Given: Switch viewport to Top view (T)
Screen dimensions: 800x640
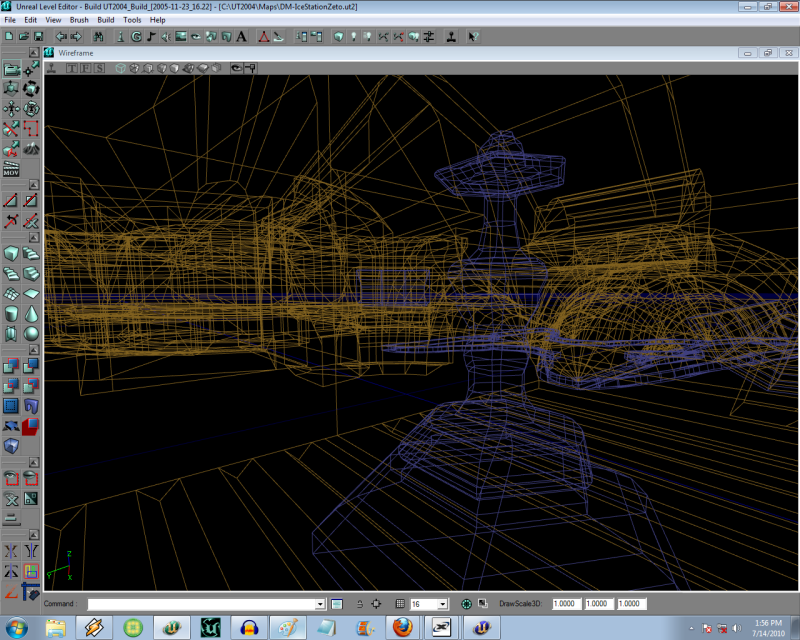Looking at the screenshot, I should [71, 68].
